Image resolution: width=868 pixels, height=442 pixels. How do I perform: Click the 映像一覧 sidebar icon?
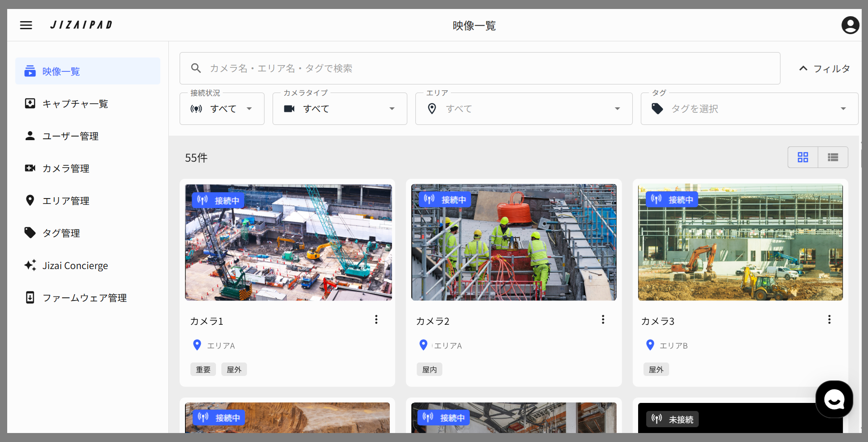[x=30, y=71]
